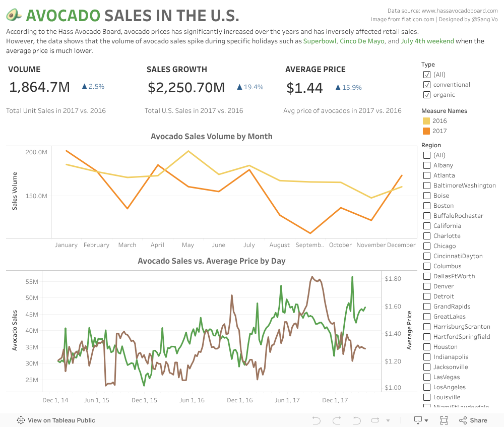The image size is (504, 427).
Task: Expand the Download format dropdown arrow
Action: [426, 420]
